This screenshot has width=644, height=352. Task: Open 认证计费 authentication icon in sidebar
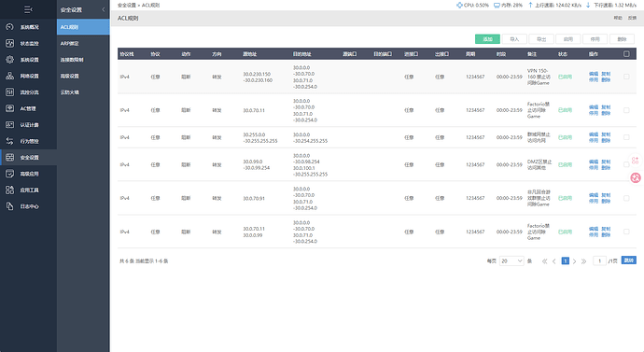pyautogui.click(x=9, y=124)
